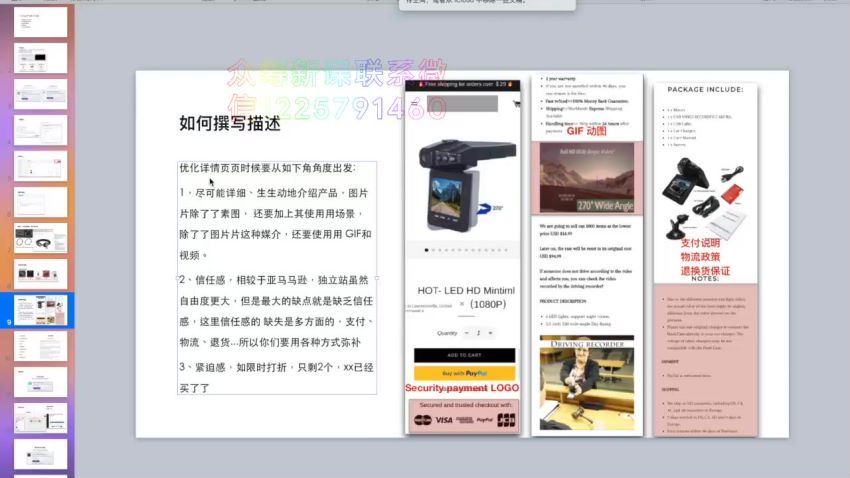Click the black ADD TO CART button
The height and width of the screenshot is (478, 850).
[465, 355]
